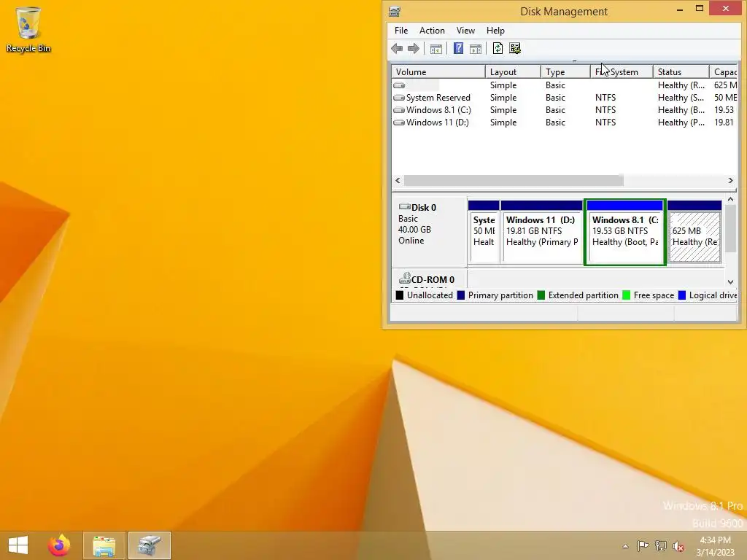Click the unnamed 625 MB volume icon
This screenshot has height=560, width=747.
(399, 85)
